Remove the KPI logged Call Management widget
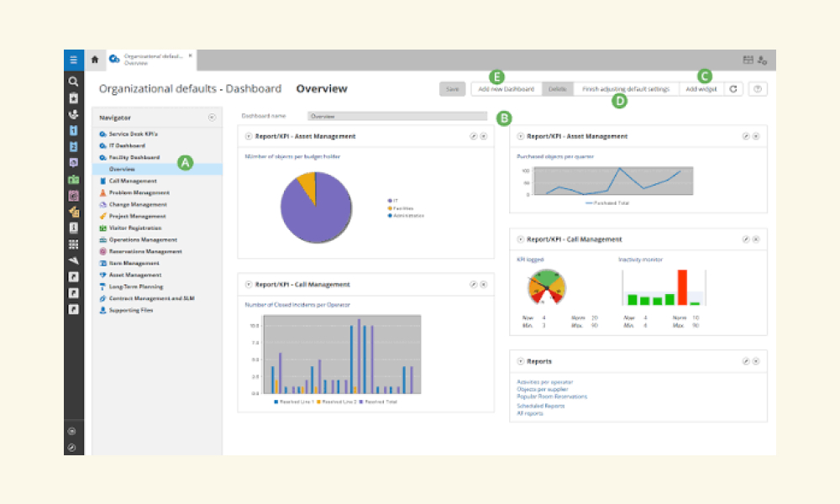 coord(756,239)
